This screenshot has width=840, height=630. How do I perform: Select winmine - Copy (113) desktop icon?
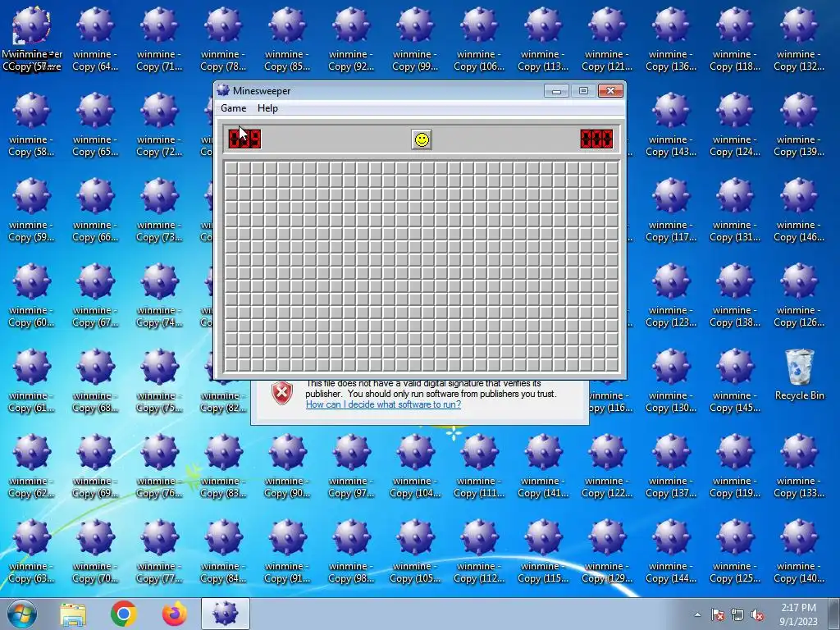[543, 39]
